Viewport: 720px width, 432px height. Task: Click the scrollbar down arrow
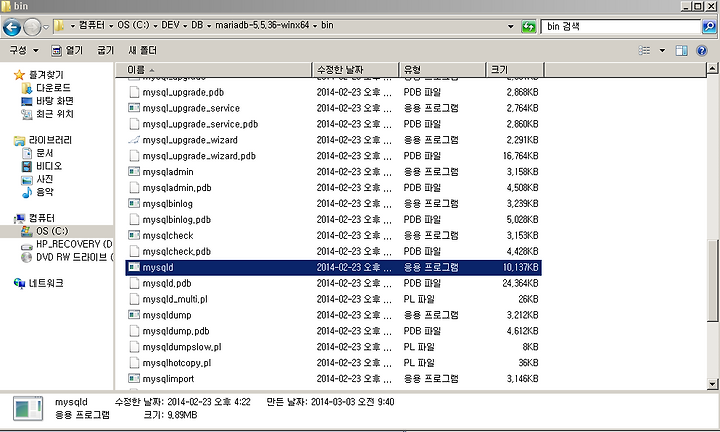(x=712, y=384)
